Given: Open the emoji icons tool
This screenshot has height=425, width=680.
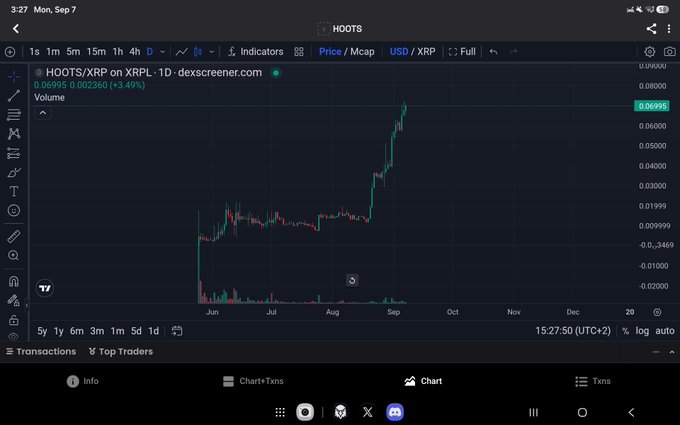Looking at the screenshot, I should pos(14,210).
